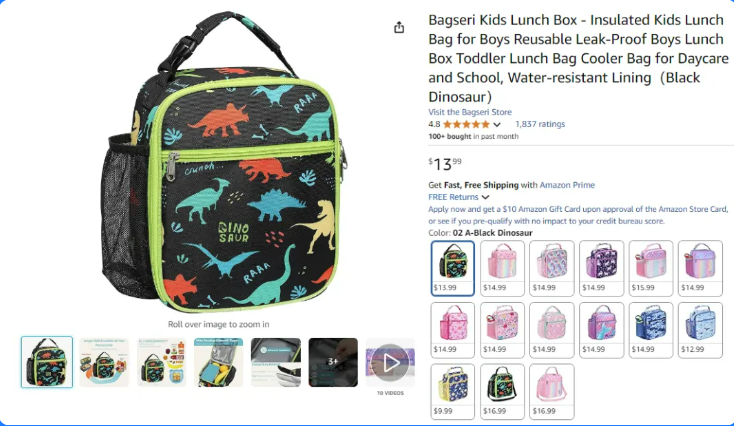
Task: Click the main dinosaur lunch bag image
Action: pyautogui.click(x=224, y=162)
